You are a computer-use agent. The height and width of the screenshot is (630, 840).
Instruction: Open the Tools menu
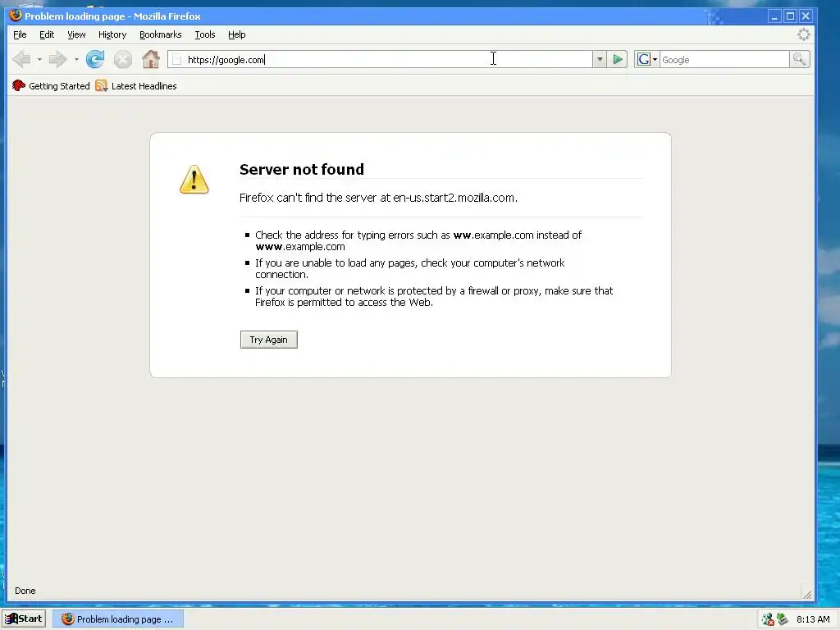coord(204,34)
